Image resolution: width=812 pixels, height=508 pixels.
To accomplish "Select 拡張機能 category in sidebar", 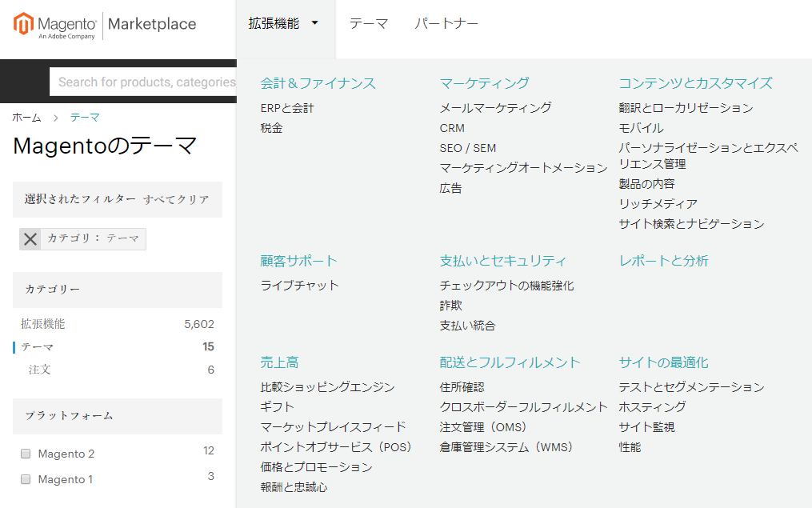I will (43, 324).
